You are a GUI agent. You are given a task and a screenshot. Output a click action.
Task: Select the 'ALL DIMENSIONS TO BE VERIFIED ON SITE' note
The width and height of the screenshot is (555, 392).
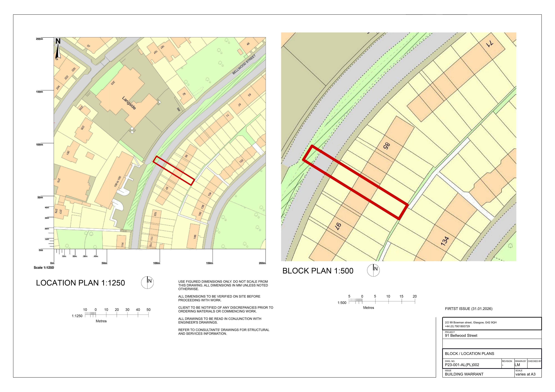(x=219, y=298)
